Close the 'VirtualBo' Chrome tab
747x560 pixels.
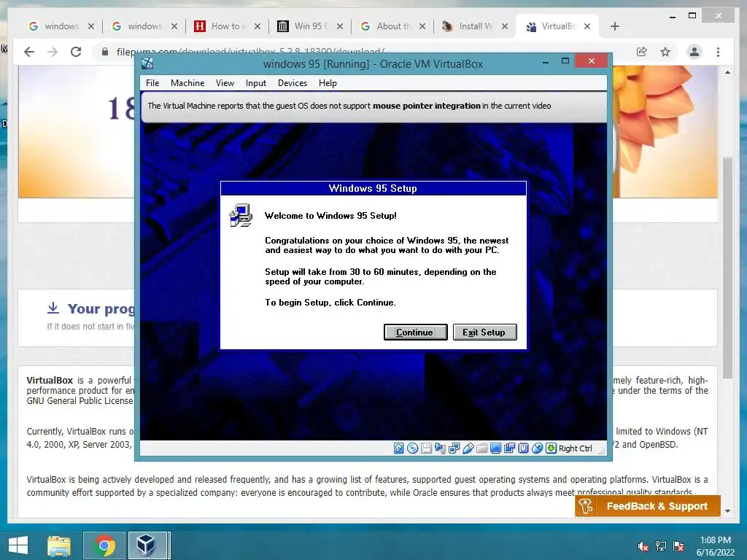pyautogui.click(x=587, y=26)
